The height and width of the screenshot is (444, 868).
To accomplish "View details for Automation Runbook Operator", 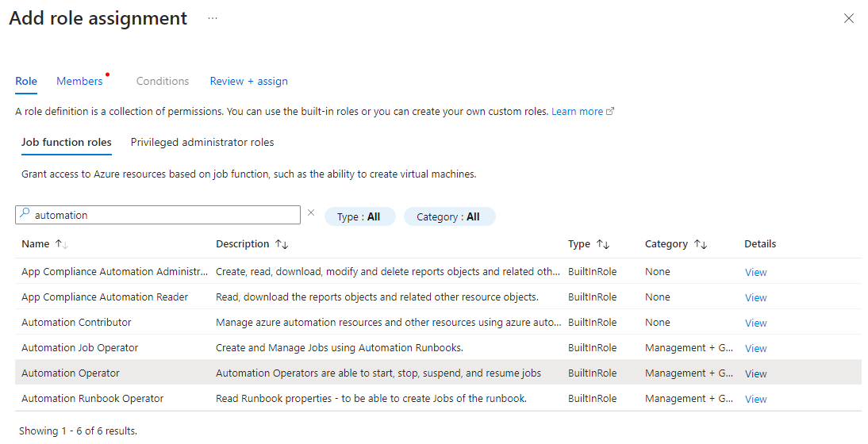I will [x=755, y=400].
